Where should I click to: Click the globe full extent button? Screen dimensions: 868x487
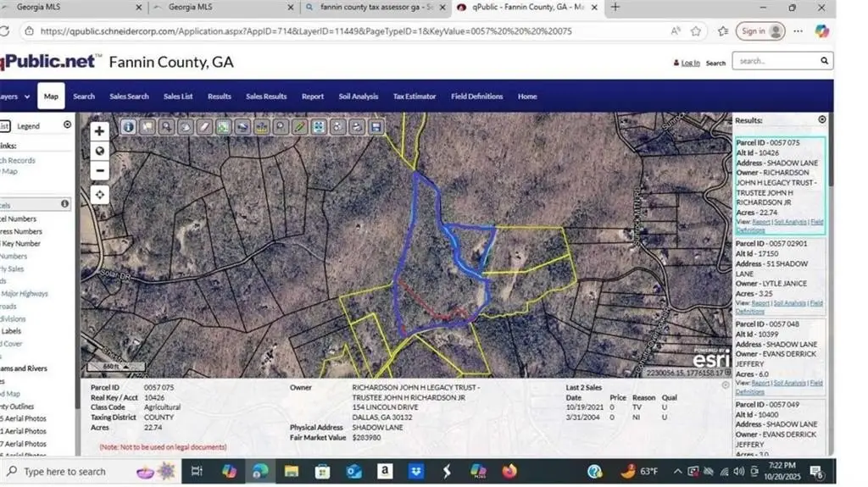pos(100,151)
